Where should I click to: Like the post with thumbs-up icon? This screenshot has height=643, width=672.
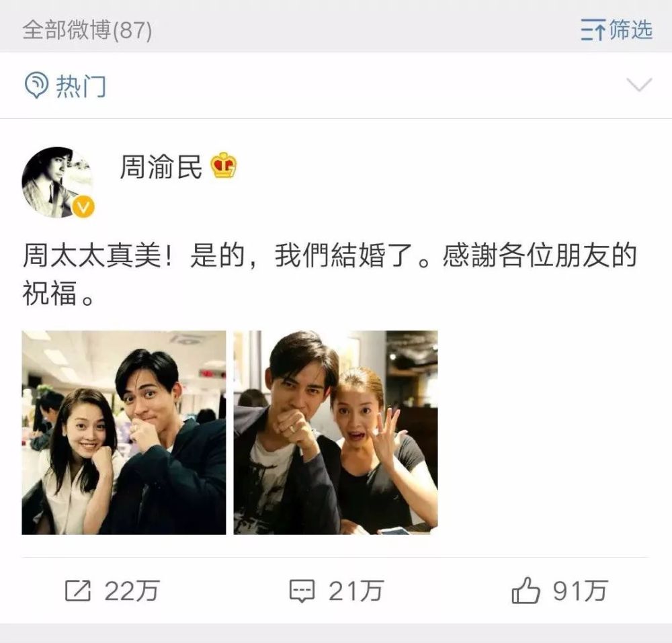tap(526, 591)
